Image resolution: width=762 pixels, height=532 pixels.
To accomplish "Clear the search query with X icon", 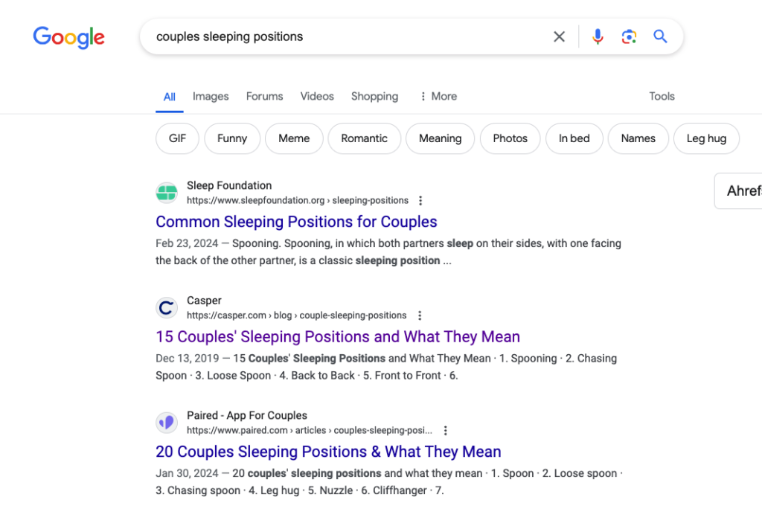I will coord(559,36).
